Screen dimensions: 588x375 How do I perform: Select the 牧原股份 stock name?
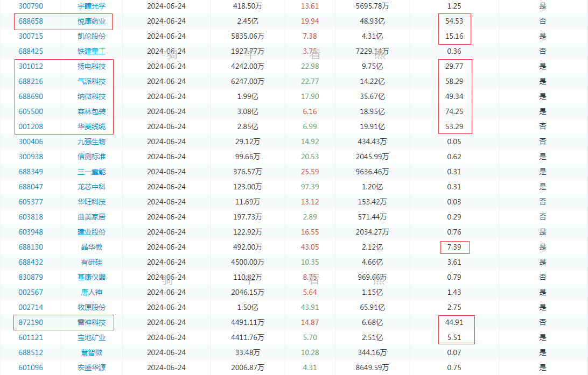[x=92, y=308]
